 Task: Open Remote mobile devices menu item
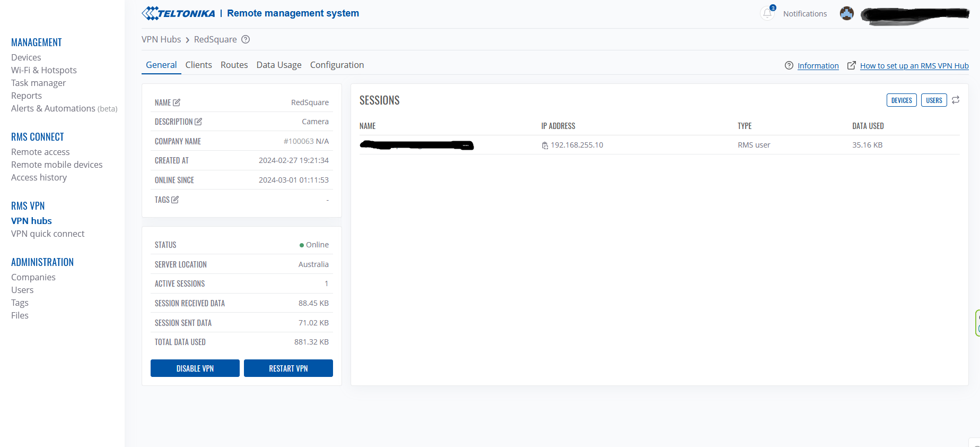57,165
